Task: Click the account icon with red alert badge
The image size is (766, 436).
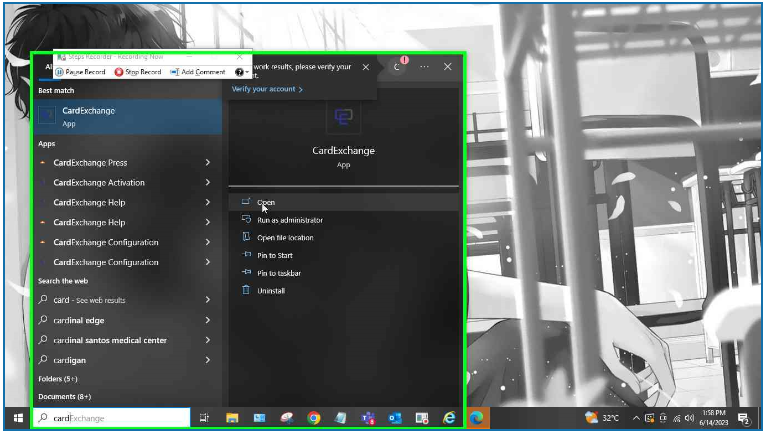Action: pos(398,66)
